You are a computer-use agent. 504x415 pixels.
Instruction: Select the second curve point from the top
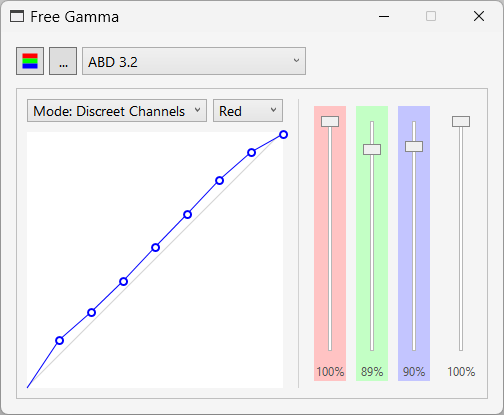click(x=252, y=153)
